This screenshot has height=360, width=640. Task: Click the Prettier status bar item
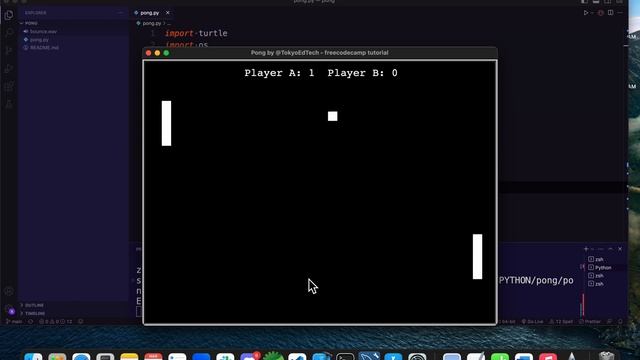590,322
